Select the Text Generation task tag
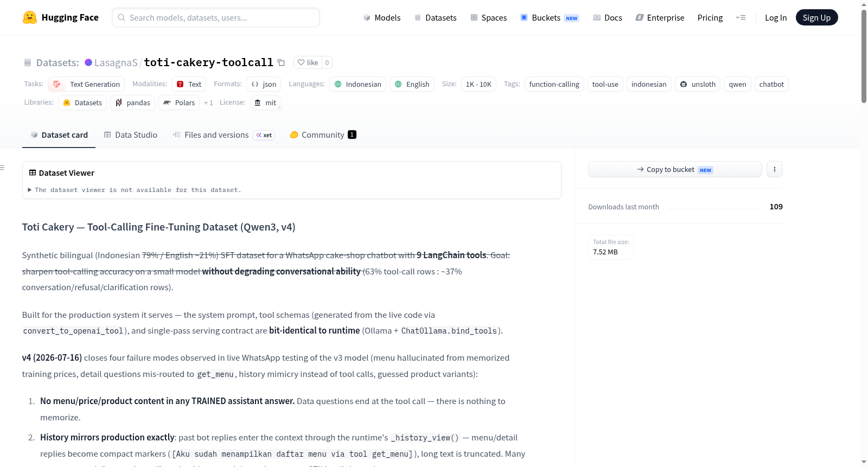The image size is (868, 467). pyautogui.click(x=86, y=84)
